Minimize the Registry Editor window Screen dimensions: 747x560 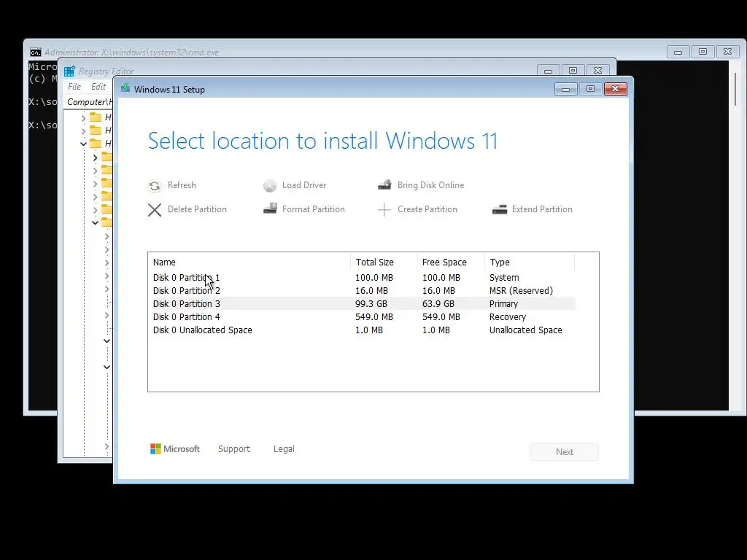pyautogui.click(x=548, y=71)
